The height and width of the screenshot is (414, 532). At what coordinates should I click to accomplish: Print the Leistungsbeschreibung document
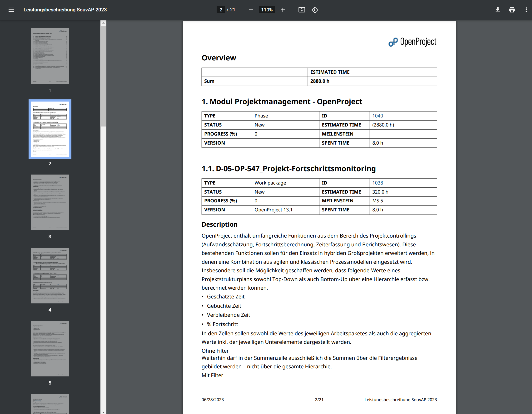pos(512,10)
